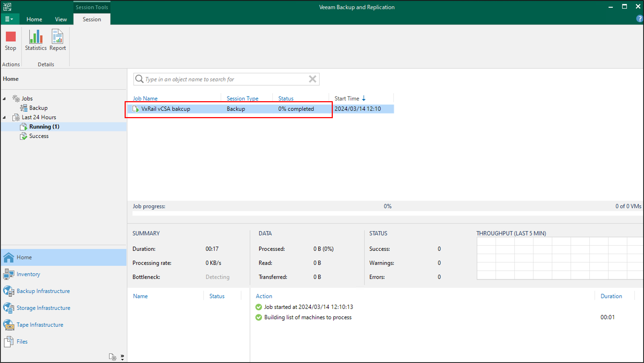Switch to the Home ribbon tab

coord(34,19)
